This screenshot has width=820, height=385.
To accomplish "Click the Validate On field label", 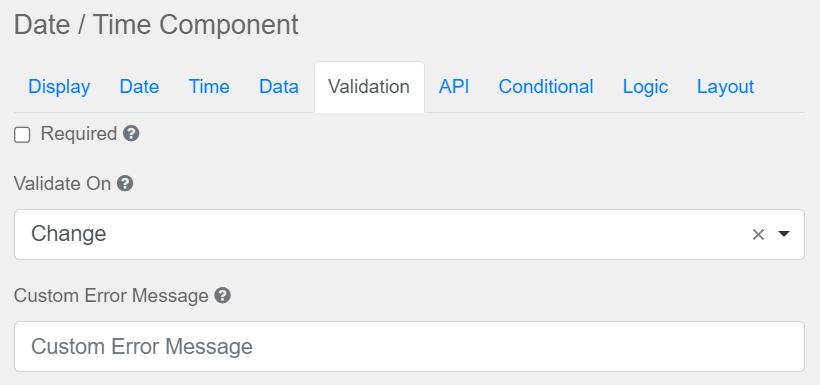I will [x=62, y=184].
